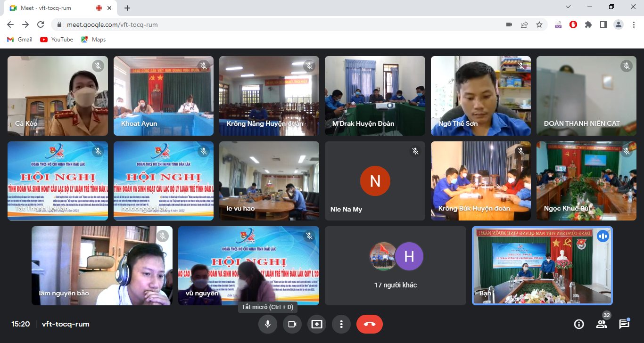Leave the call
644x343 pixels.
click(x=370, y=324)
